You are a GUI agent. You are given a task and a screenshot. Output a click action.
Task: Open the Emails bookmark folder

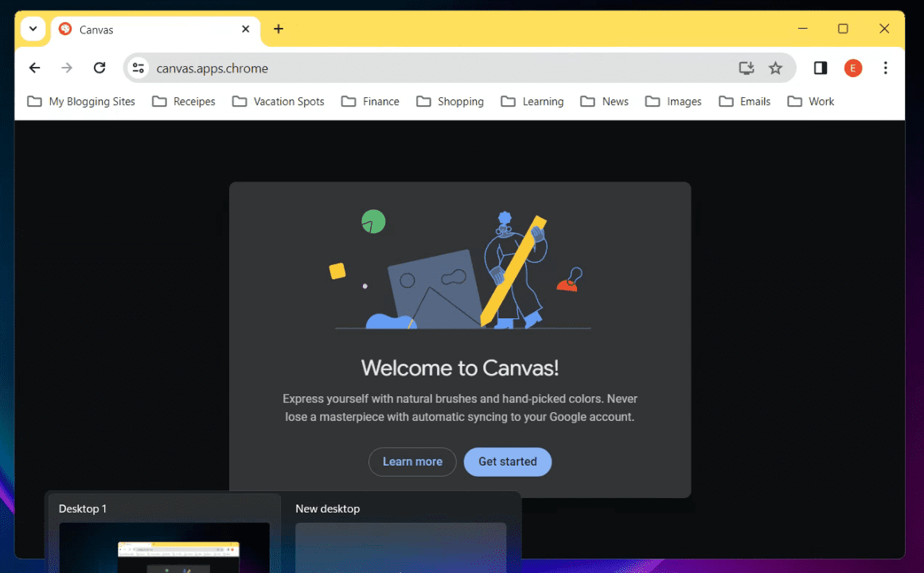(745, 101)
